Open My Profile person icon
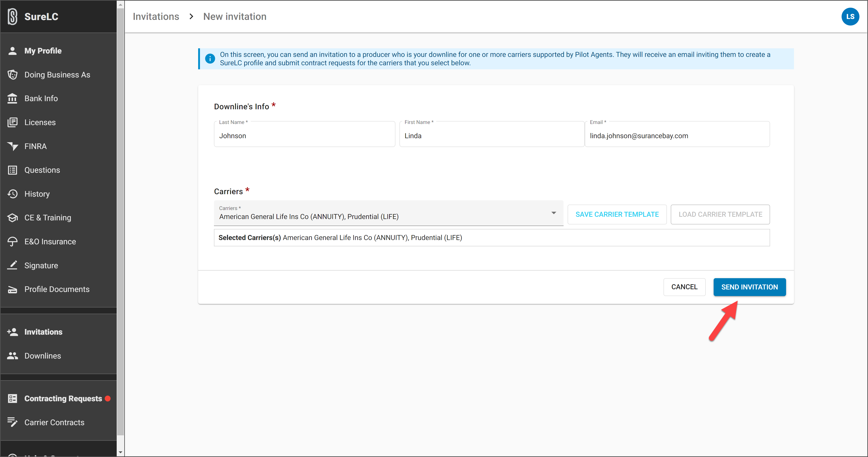 (12, 51)
